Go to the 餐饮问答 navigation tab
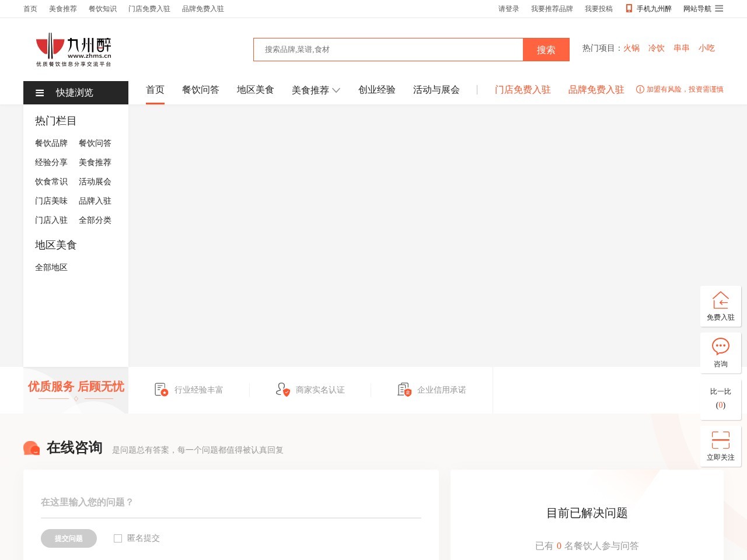The width and height of the screenshot is (747, 560). (201, 90)
